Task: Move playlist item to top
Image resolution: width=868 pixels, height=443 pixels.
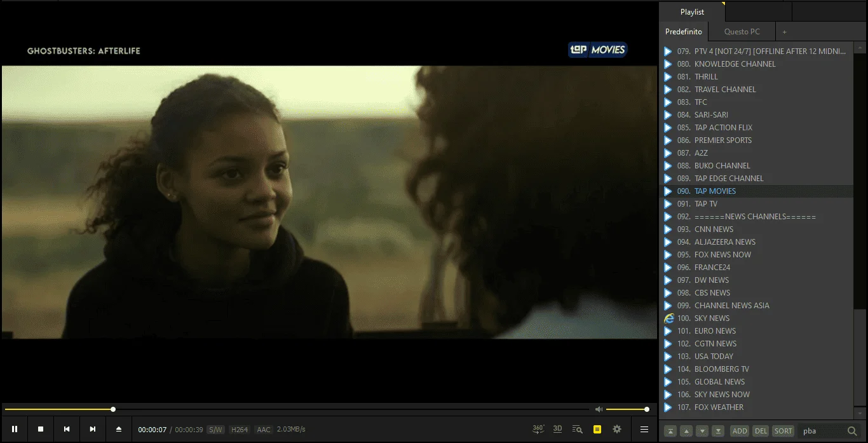Action: pyautogui.click(x=670, y=431)
